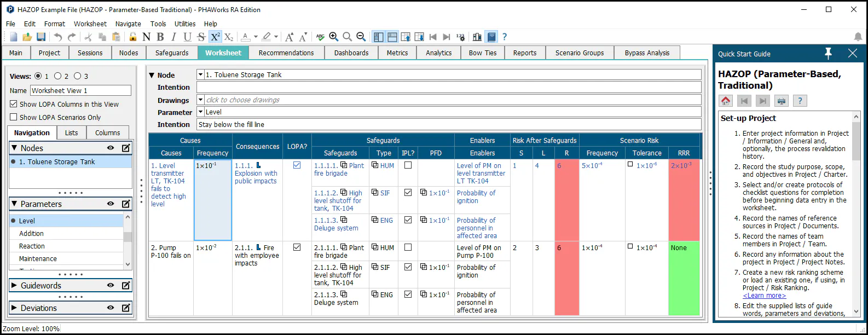Click the padlock icon in the toolbar
This screenshot has width=868, height=335.
coord(133,37)
